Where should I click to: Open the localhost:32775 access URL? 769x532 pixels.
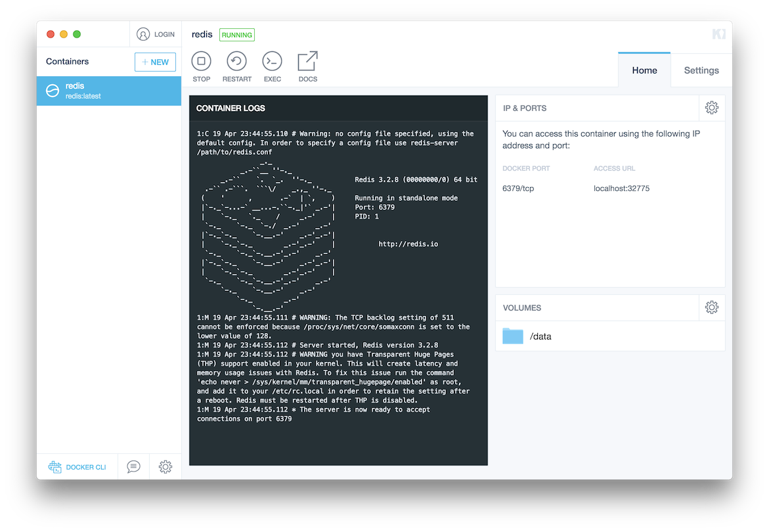point(621,188)
